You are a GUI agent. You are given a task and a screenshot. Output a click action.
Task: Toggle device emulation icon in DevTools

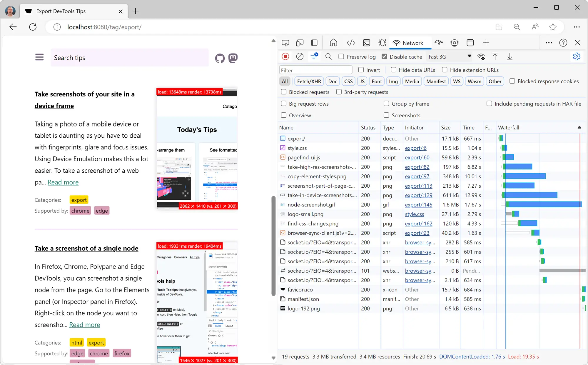[300, 43]
